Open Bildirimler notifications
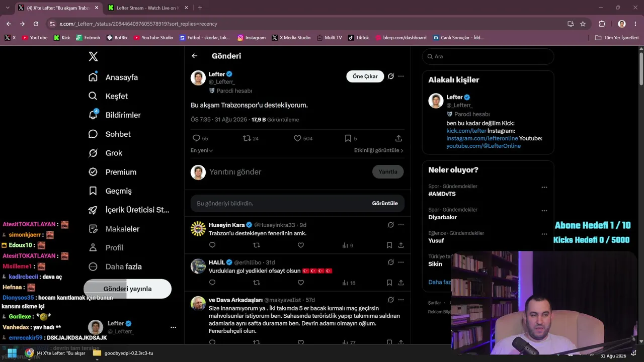Screen dimensions: 644x362 [x=115, y=115]
